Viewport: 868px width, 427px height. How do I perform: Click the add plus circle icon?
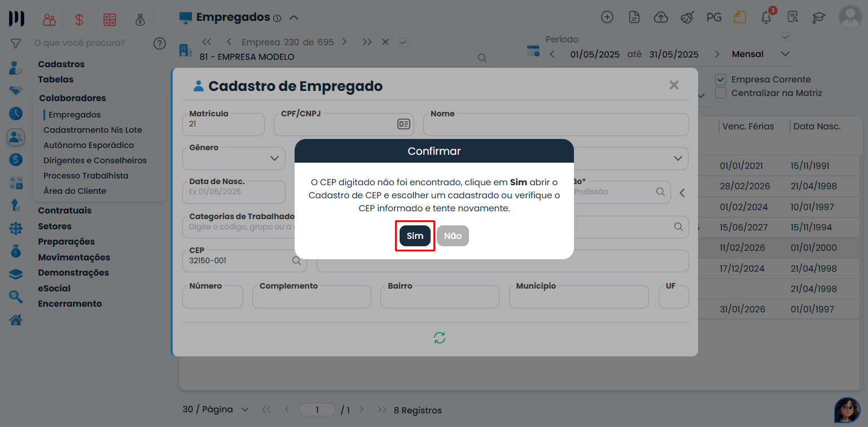(607, 17)
